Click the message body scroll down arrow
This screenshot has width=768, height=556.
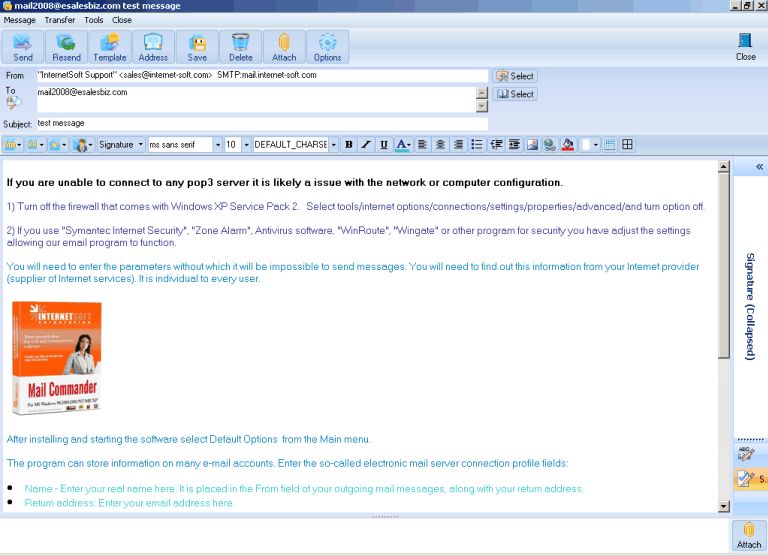(x=723, y=507)
